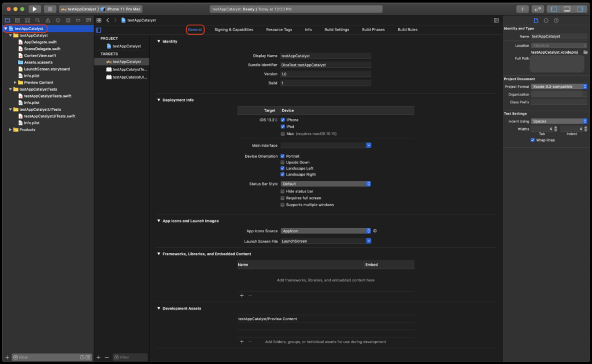The height and width of the screenshot is (364, 592).
Task: Toggle the code review arrows button
Action: click(x=538, y=9)
